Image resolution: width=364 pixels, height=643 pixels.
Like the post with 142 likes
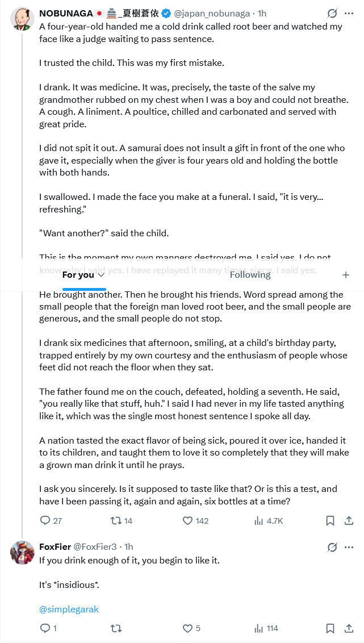click(195, 521)
